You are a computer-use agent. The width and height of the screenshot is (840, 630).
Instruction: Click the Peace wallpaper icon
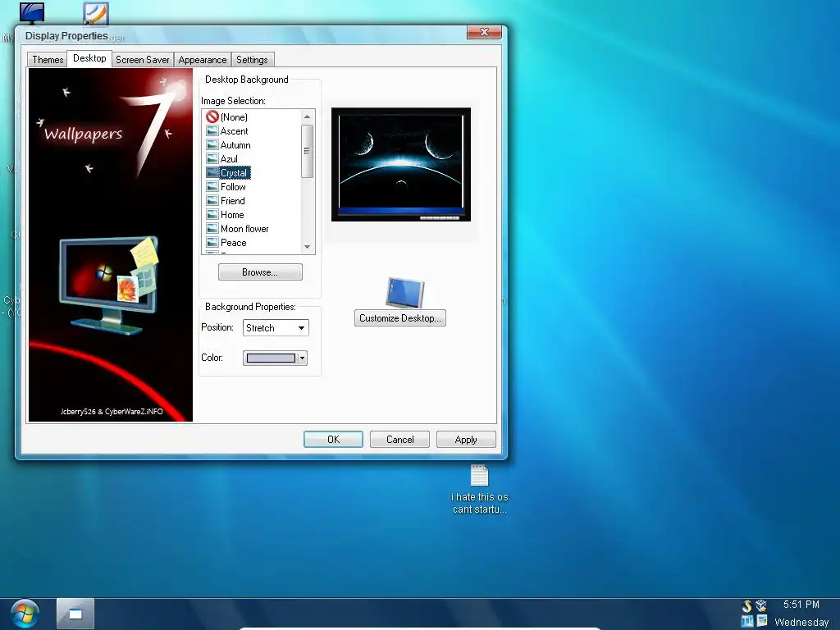(x=212, y=242)
